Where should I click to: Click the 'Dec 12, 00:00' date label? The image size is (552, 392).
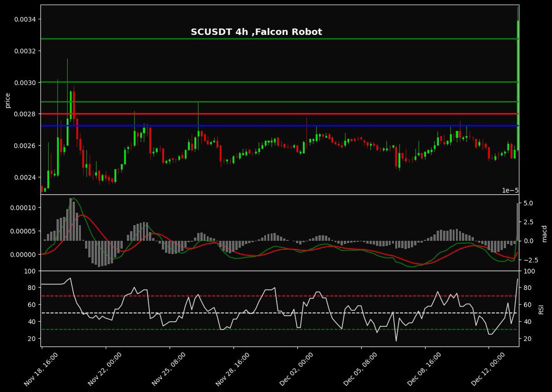click(488, 369)
